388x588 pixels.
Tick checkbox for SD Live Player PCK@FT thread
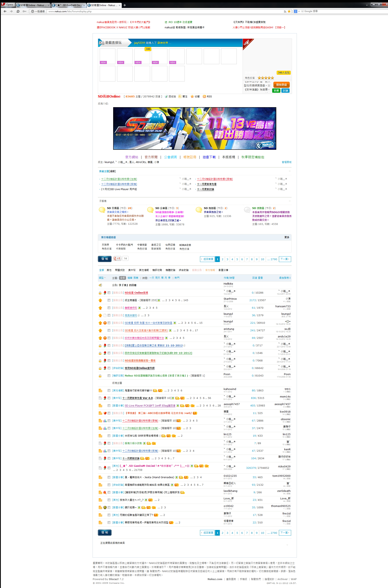(109, 405)
